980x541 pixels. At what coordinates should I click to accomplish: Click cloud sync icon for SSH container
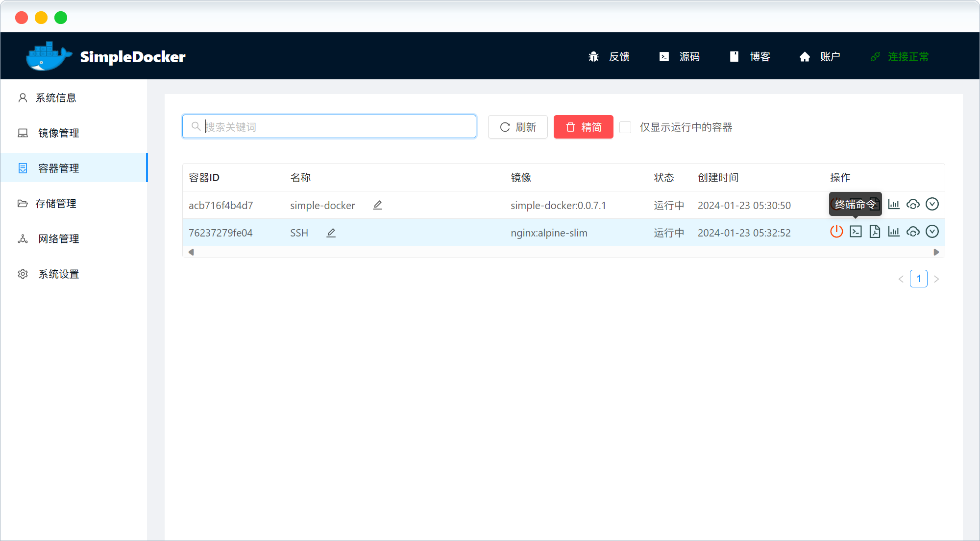[913, 232]
